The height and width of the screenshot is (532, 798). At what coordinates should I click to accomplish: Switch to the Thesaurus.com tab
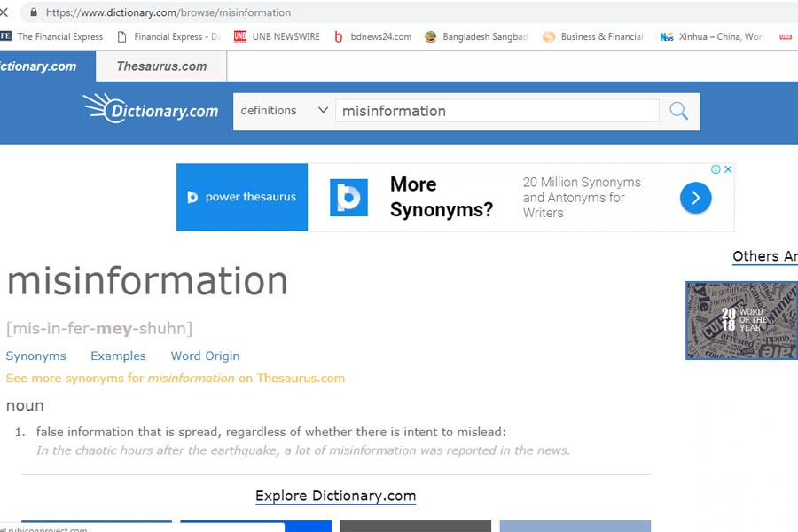(161, 66)
